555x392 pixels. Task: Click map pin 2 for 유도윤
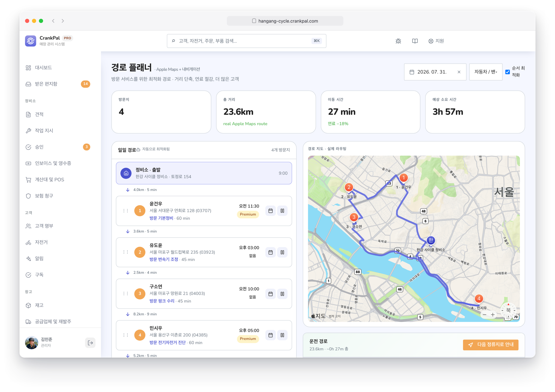[349, 188]
